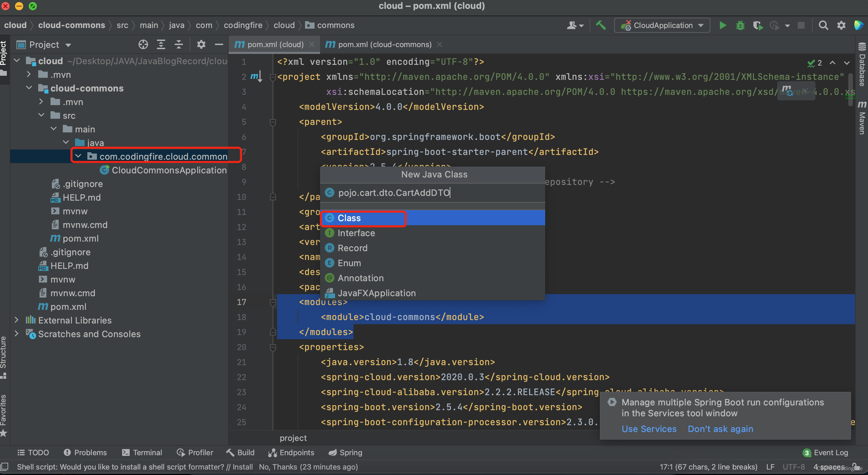Start debugging with the bug icon
The height and width of the screenshot is (475, 868).
pos(740,25)
